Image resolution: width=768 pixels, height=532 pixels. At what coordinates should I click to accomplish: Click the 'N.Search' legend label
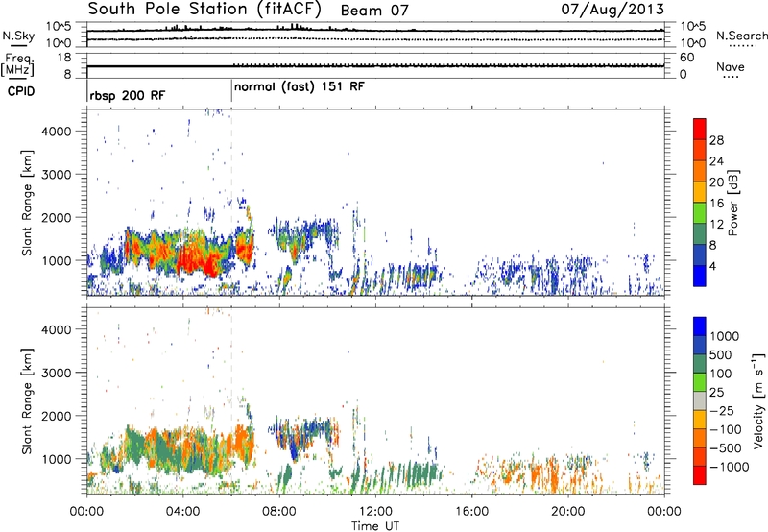[x=741, y=36]
